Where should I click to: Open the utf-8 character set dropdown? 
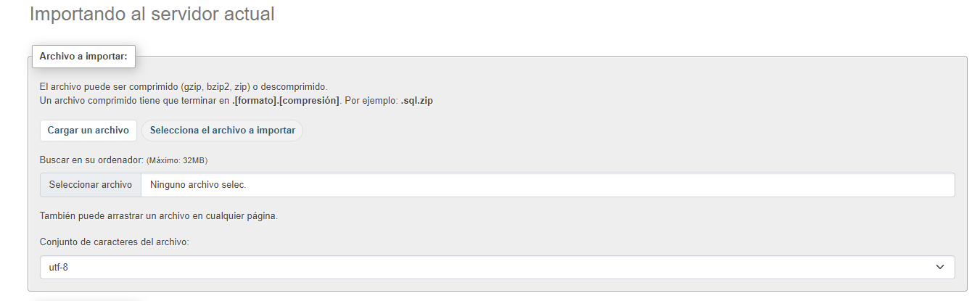pyautogui.click(x=497, y=268)
